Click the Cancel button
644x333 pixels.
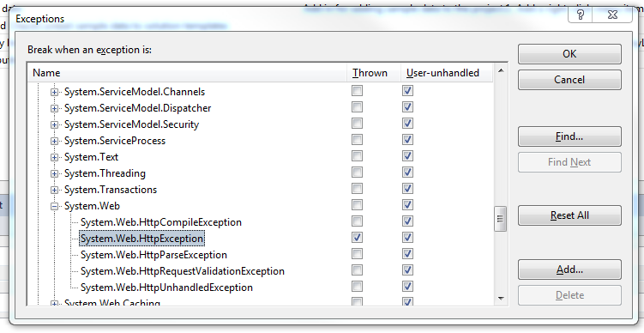tap(569, 79)
